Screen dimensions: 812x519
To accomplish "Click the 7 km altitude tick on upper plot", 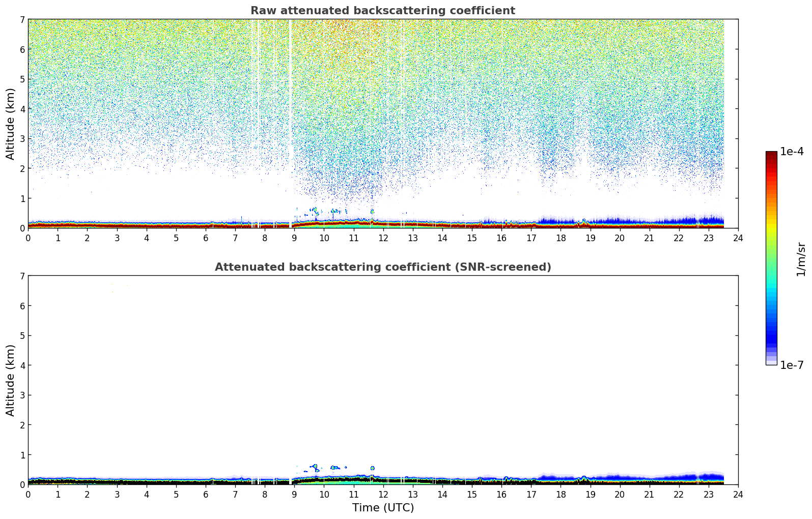I will [x=22, y=19].
